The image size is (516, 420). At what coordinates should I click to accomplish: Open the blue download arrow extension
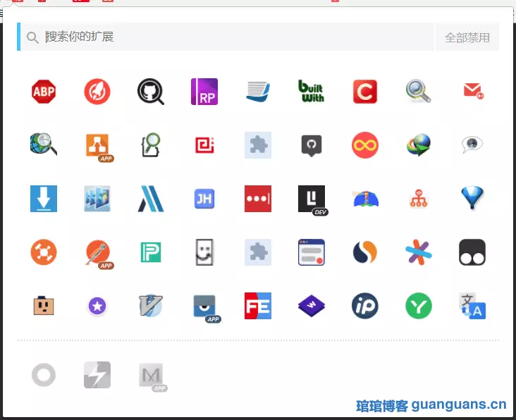tap(44, 199)
